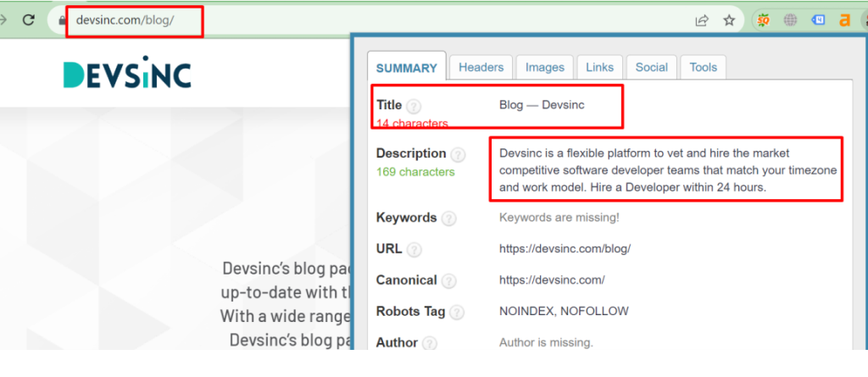Click the Devsinc logo
This screenshot has height=377, width=868.
127,72
